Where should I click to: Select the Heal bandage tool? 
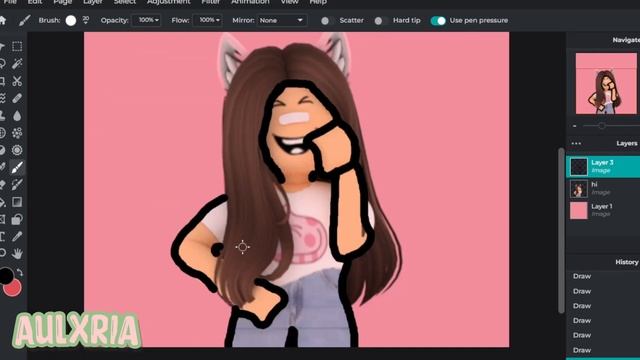(x=17, y=98)
